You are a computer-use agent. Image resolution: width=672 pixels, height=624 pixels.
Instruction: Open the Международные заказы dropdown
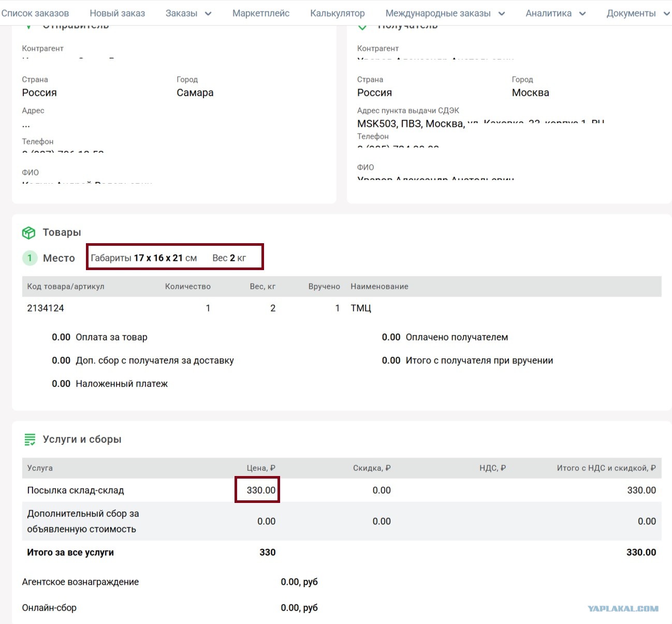pos(445,13)
